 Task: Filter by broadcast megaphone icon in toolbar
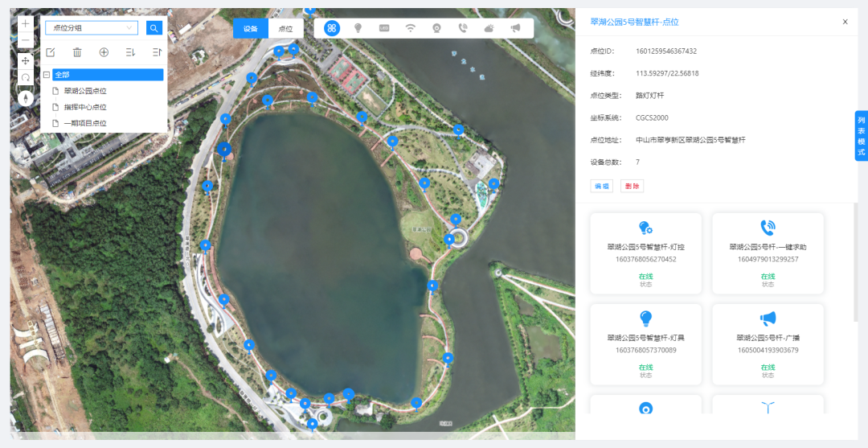[x=515, y=28]
